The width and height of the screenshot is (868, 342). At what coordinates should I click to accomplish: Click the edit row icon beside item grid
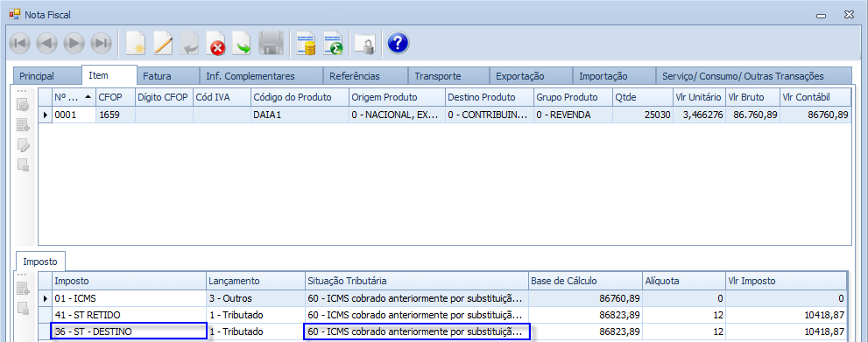tap(24, 144)
